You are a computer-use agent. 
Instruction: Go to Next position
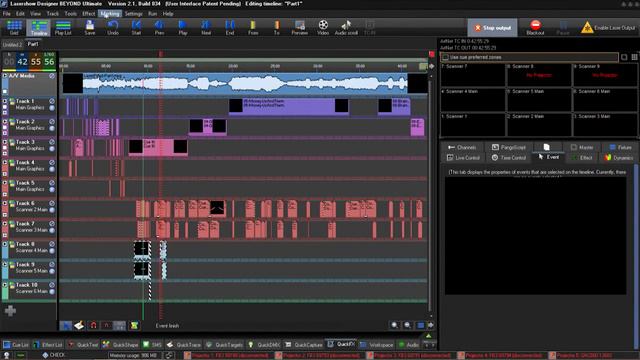click(206, 28)
